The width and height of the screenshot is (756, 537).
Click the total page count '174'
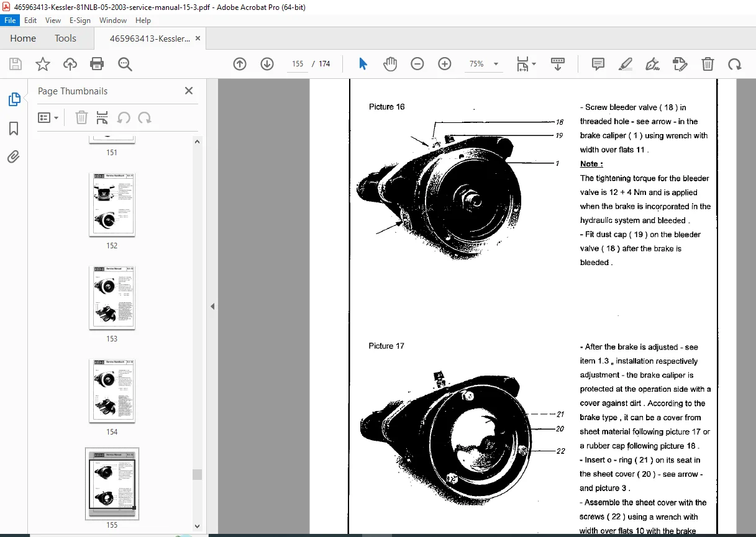point(324,64)
